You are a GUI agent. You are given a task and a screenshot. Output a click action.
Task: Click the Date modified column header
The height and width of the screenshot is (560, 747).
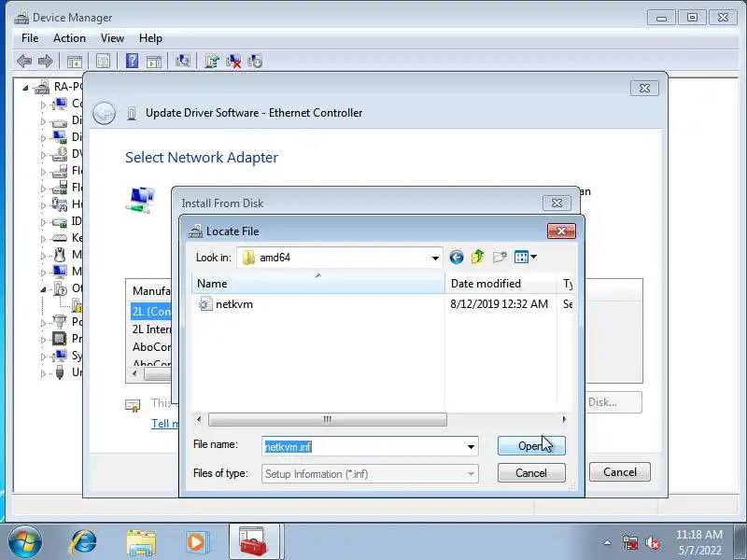(x=501, y=284)
